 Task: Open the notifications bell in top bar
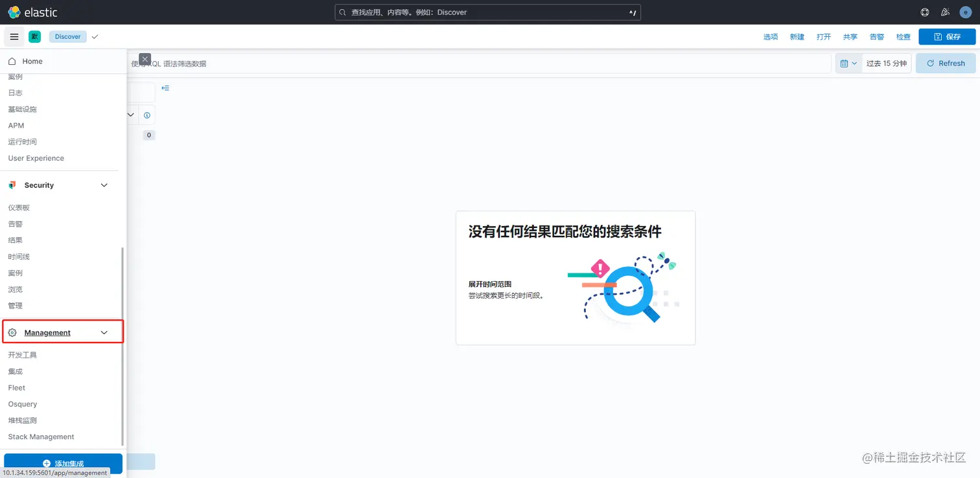(945, 12)
